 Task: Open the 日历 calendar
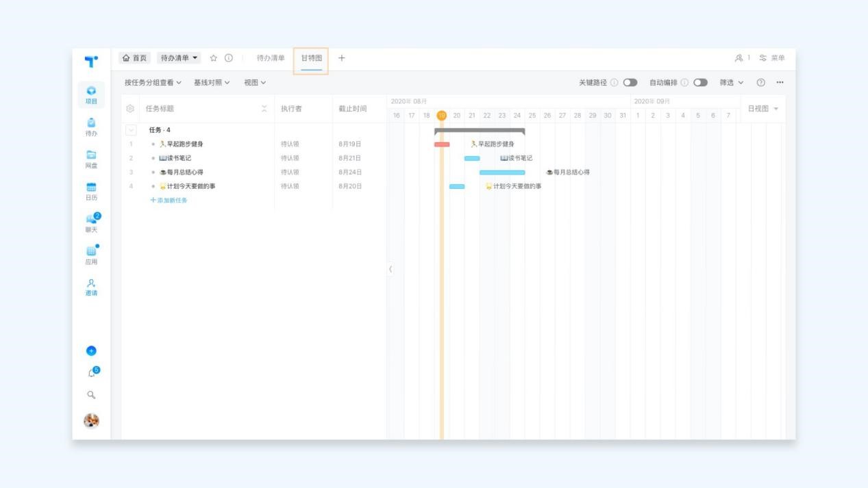(x=91, y=192)
